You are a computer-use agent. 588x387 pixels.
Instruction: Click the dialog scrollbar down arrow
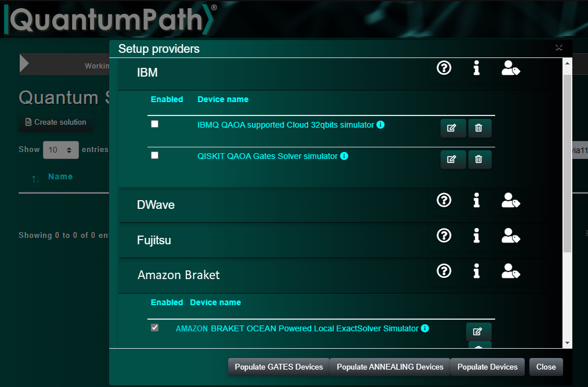pyautogui.click(x=567, y=343)
